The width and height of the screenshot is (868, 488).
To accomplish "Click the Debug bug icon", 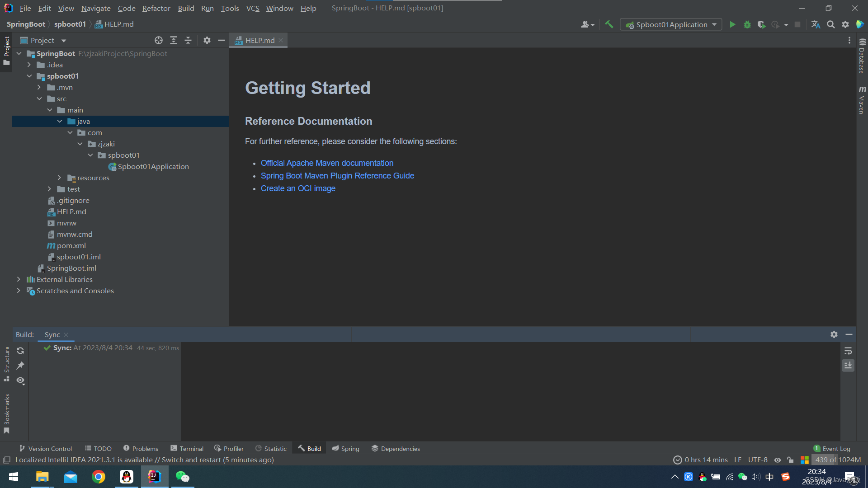I will 747,25.
